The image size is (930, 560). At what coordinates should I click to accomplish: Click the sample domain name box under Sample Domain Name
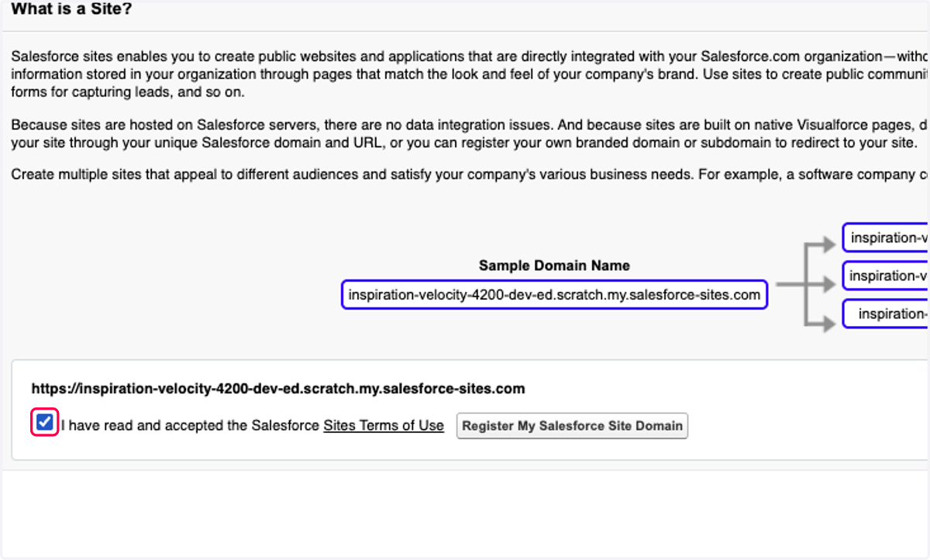(554, 294)
